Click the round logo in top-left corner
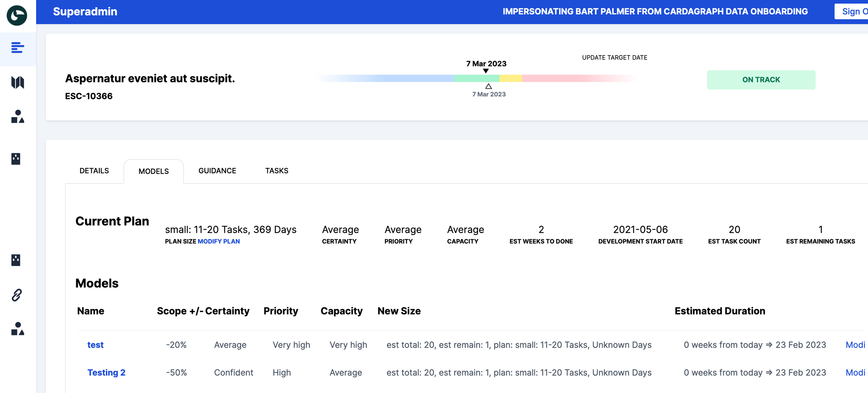868x393 pixels. pos(17,15)
